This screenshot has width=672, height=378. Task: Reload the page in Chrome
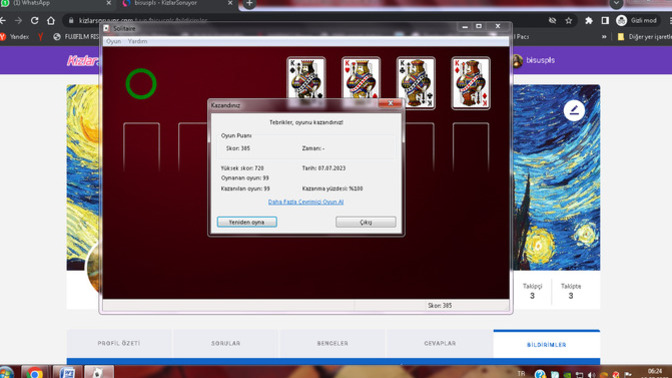(34, 20)
